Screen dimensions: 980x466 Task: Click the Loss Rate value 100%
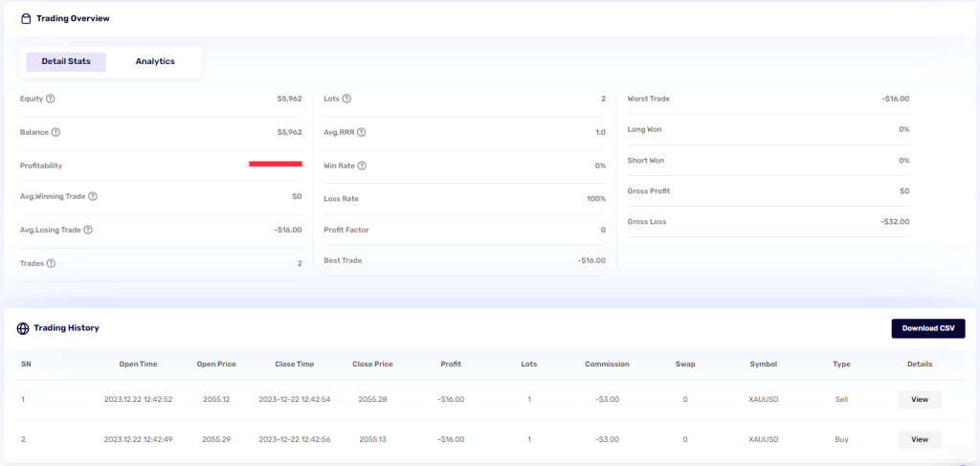point(596,199)
